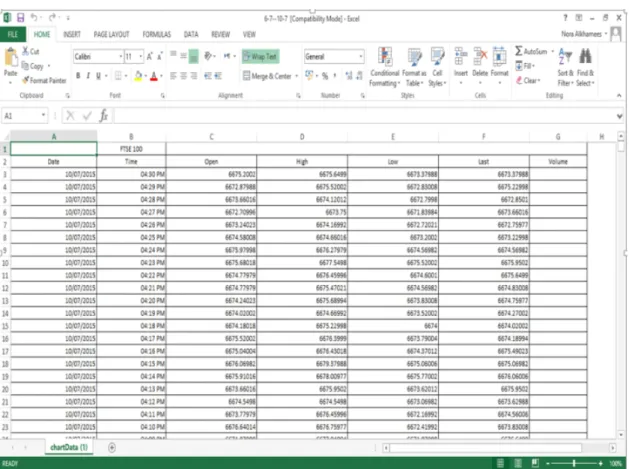Screen dimensions: 629x469
Task: Set bottom vertical alignment
Action: pyautogui.click(x=194, y=57)
